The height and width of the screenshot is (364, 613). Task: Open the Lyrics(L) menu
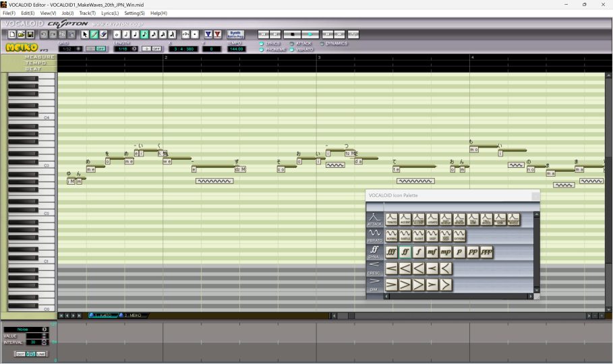tap(110, 13)
